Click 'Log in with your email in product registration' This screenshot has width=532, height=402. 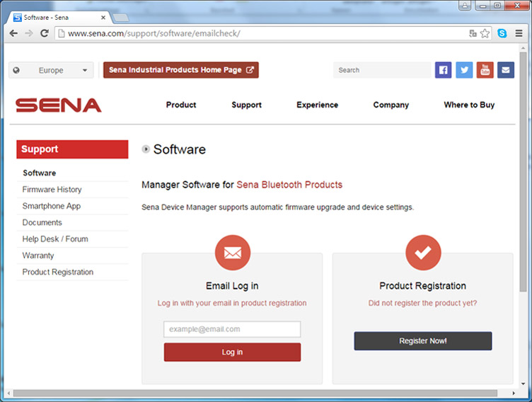(x=232, y=303)
